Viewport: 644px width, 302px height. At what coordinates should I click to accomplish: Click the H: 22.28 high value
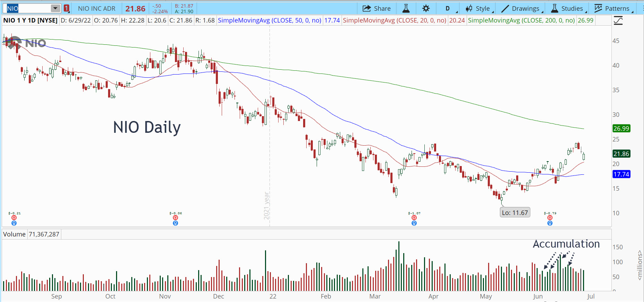[132, 20]
